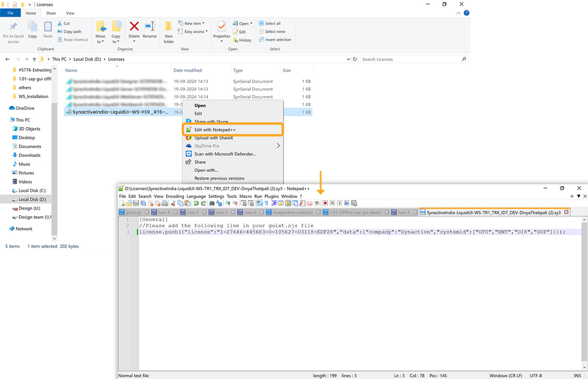The image size is (588, 379).
Task: Click Select none in the ribbon
Action: coord(271,31)
